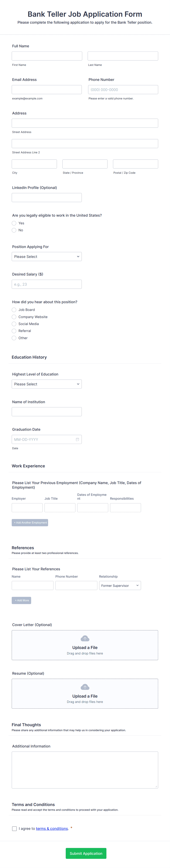The width and height of the screenshot is (170, 868).
Task: Click the Add More references button
Action: pyautogui.click(x=21, y=600)
